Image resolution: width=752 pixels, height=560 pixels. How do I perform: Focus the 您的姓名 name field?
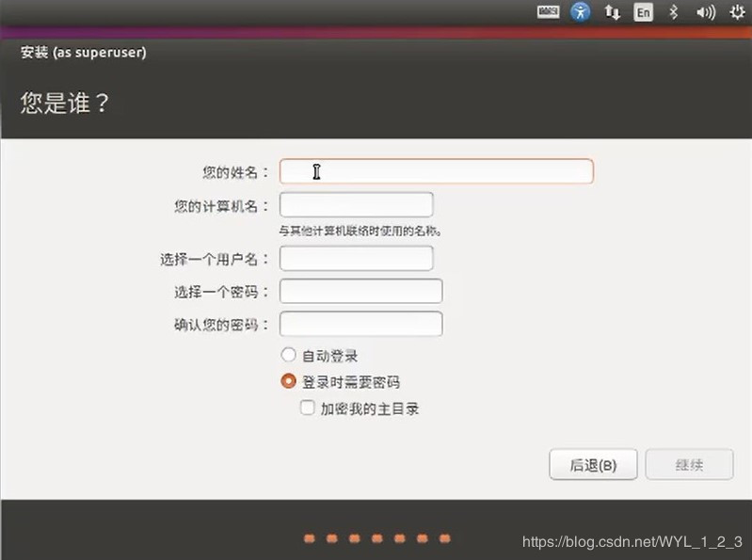pyautogui.click(x=437, y=171)
